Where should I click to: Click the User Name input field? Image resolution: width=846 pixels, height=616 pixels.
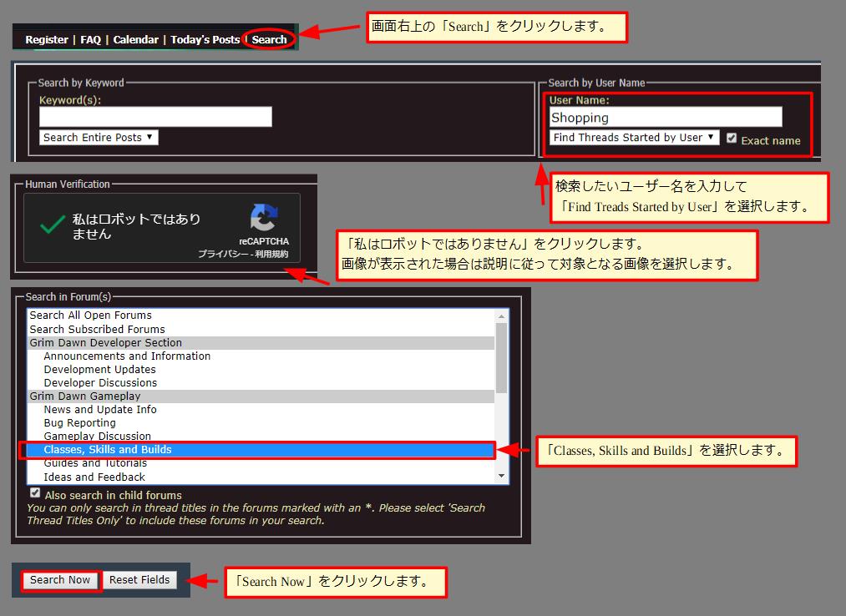pos(665,118)
